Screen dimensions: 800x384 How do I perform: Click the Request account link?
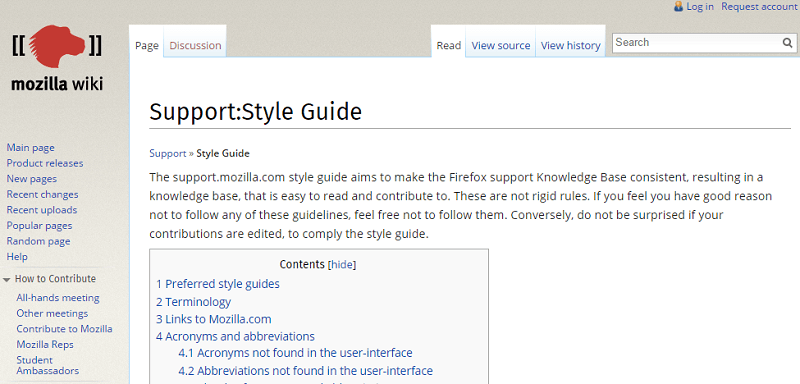(759, 7)
